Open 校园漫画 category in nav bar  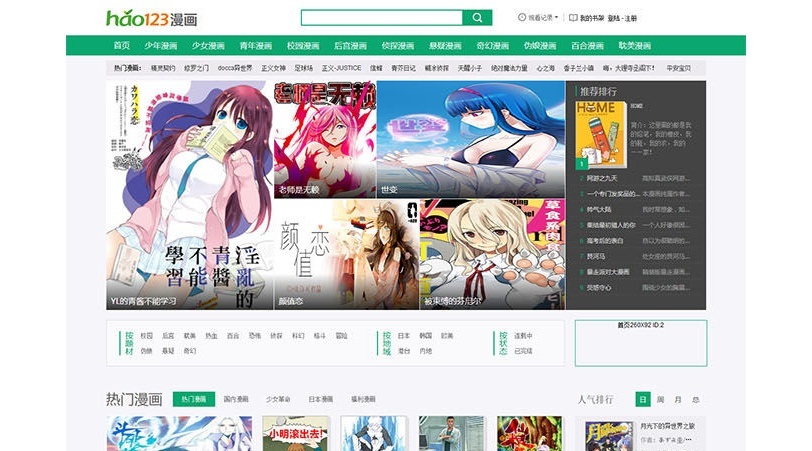(303, 46)
